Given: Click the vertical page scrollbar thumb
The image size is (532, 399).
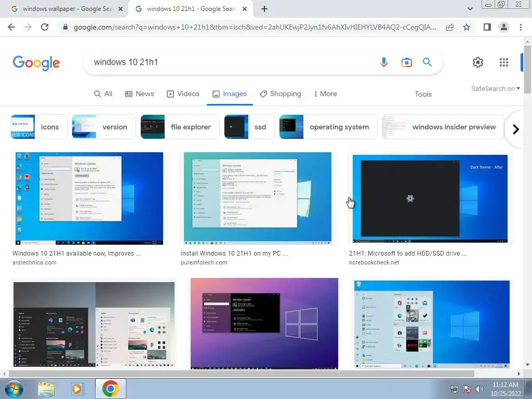Looking at the screenshot, I should [527, 70].
